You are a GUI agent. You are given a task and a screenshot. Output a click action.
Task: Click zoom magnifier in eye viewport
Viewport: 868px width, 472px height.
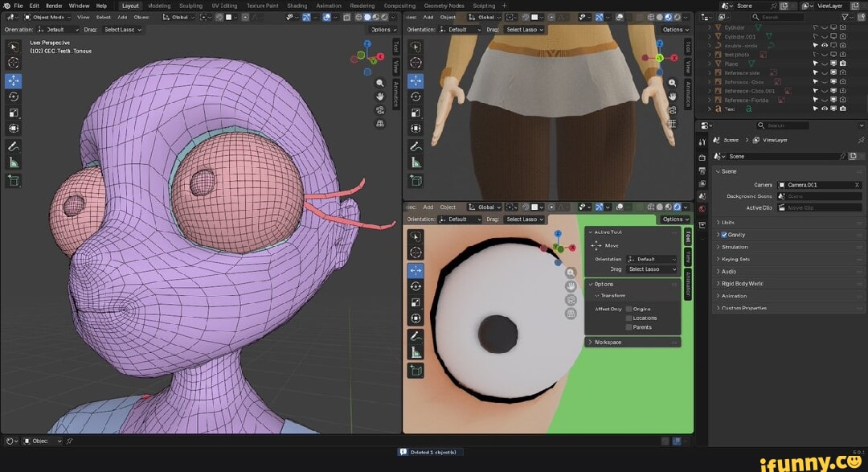coord(571,273)
